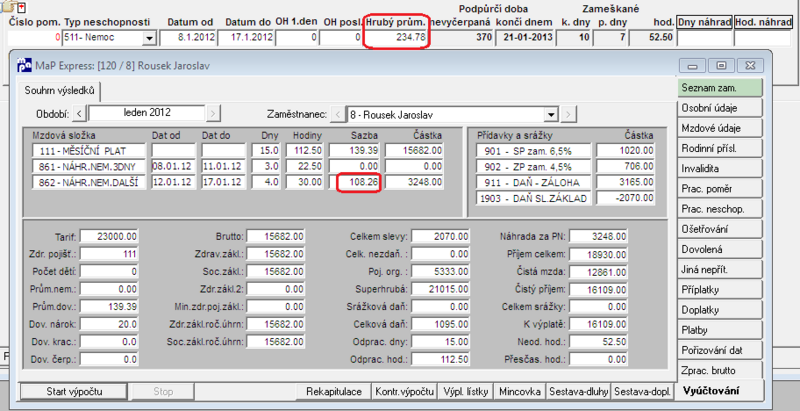Viewport: 800px width, 411px height.
Task: Maximize the MaP Express window
Action: click(721, 65)
